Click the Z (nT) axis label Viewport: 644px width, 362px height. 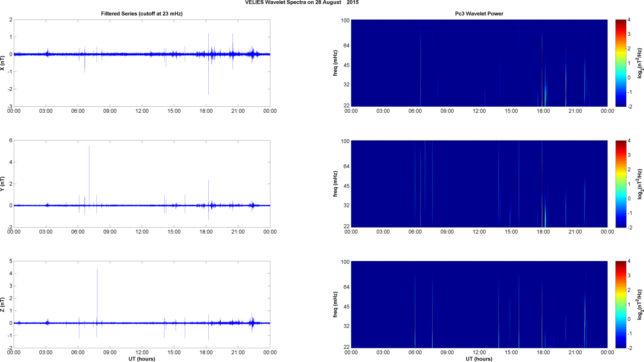tap(3, 305)
